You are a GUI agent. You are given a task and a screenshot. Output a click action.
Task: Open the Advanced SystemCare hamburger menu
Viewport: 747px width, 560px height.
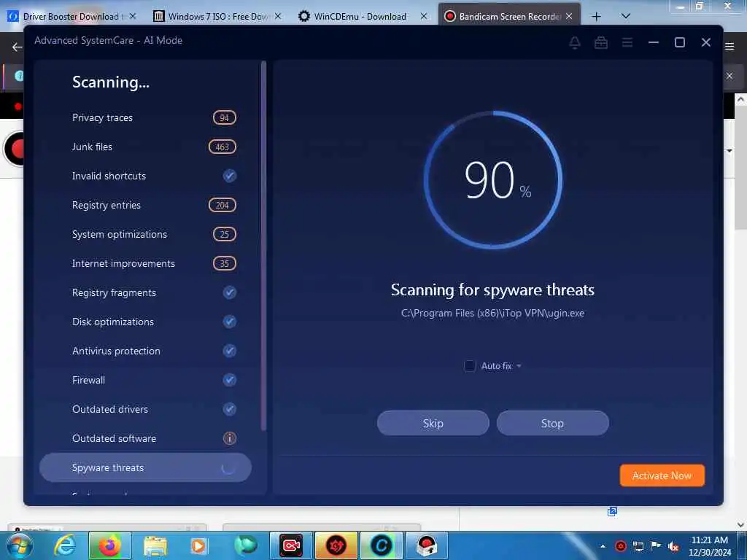627,43
